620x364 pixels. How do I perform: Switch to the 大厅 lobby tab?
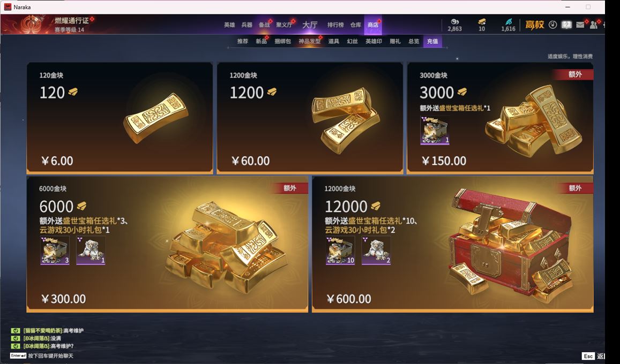tap(310, 25)
